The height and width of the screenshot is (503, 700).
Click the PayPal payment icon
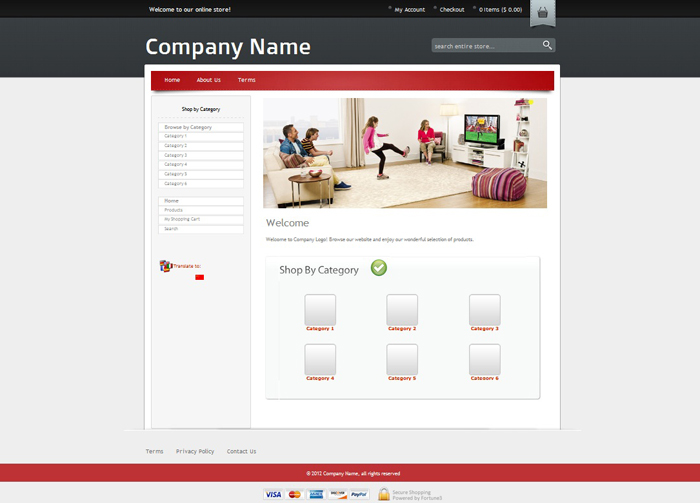tap(360, 494)
